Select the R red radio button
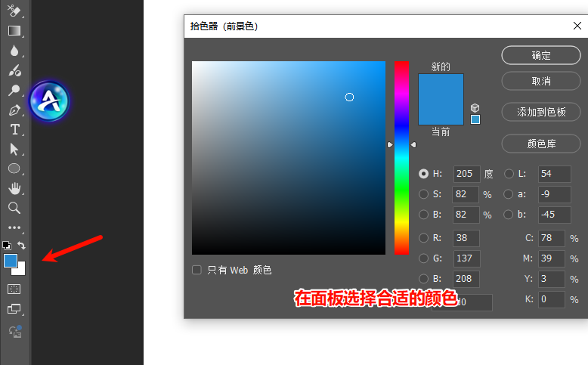Screen dimensions: 588x365 pos(424,238)
